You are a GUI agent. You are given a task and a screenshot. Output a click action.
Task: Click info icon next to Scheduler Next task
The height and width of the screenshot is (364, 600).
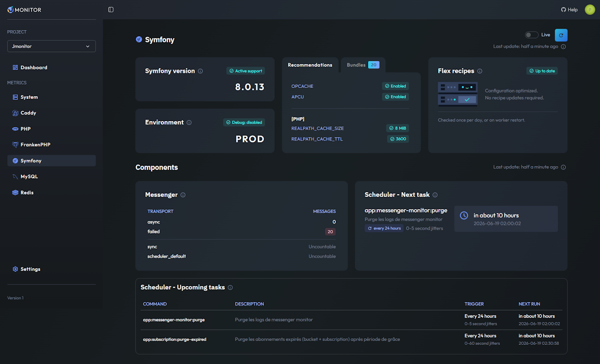point(435,195)
